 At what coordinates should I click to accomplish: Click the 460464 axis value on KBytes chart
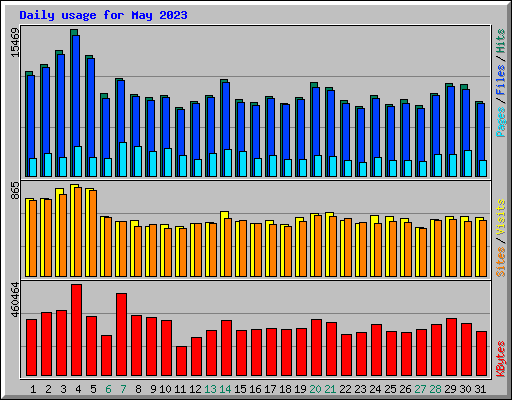(x=15, y=300)
